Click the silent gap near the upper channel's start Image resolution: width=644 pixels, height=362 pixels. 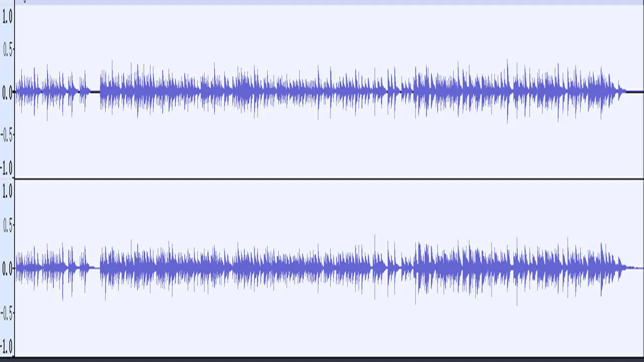coord(95,92)
